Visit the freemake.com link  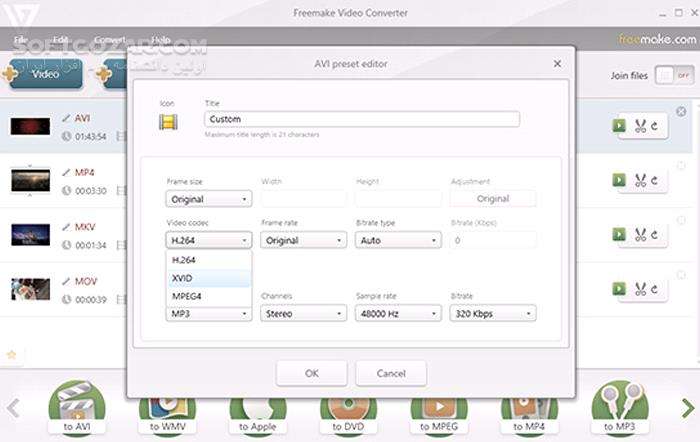(657, 39)
